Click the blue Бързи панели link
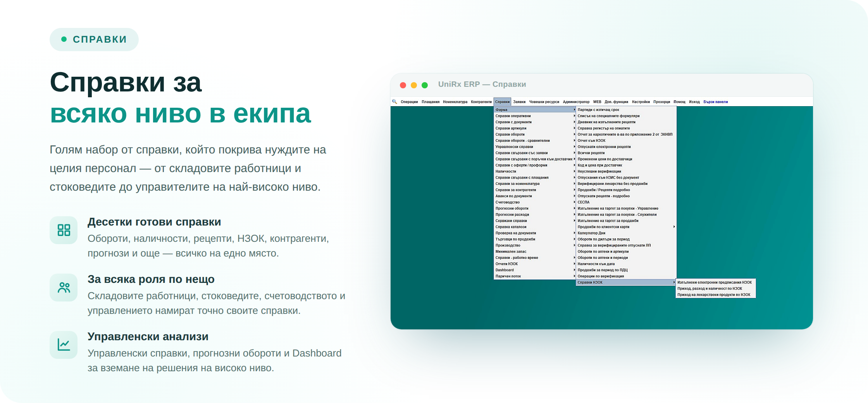868x403 pixels. [x=715, y=102]
